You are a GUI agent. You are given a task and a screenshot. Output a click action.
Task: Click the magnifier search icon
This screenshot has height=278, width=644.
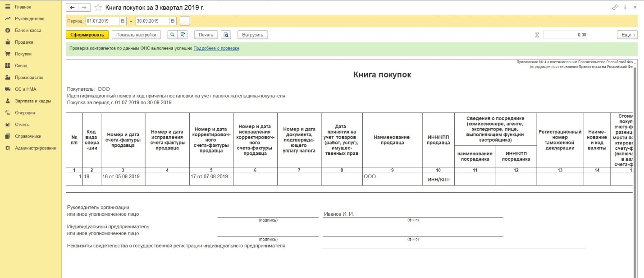point(172,35)
